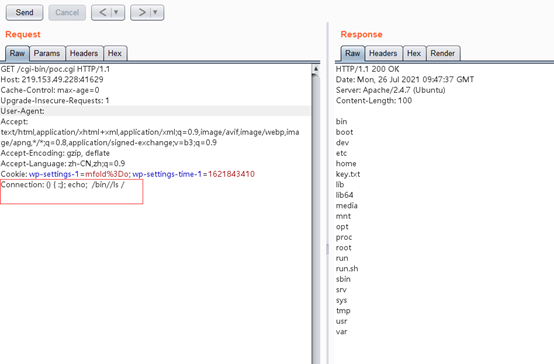This screenshot has height=364, width=554.
Task: Go to next request with forward arrow
Action: coord(142,13)
